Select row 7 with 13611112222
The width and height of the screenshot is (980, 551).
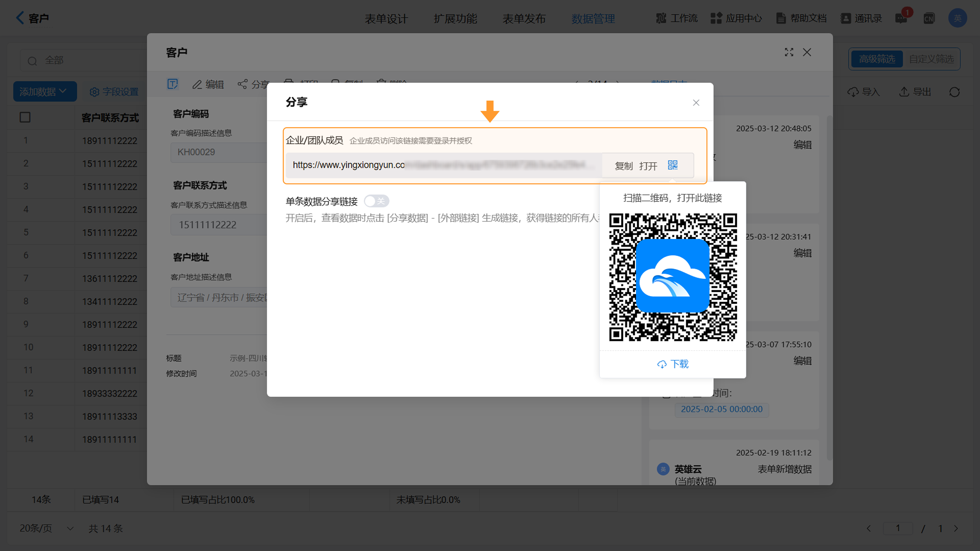[x=77, y=279]
